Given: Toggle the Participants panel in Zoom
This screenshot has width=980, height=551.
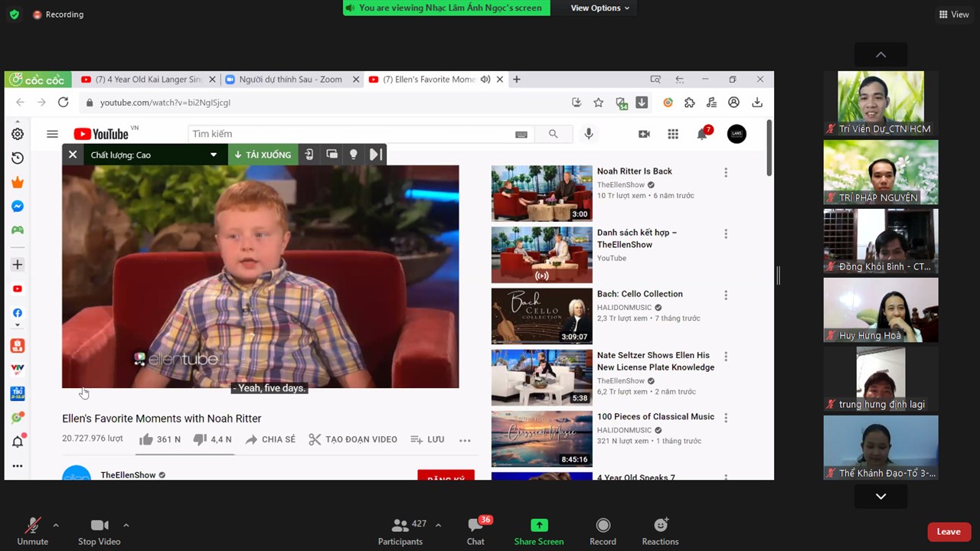Looking at the screenshot, I should 400,533.
